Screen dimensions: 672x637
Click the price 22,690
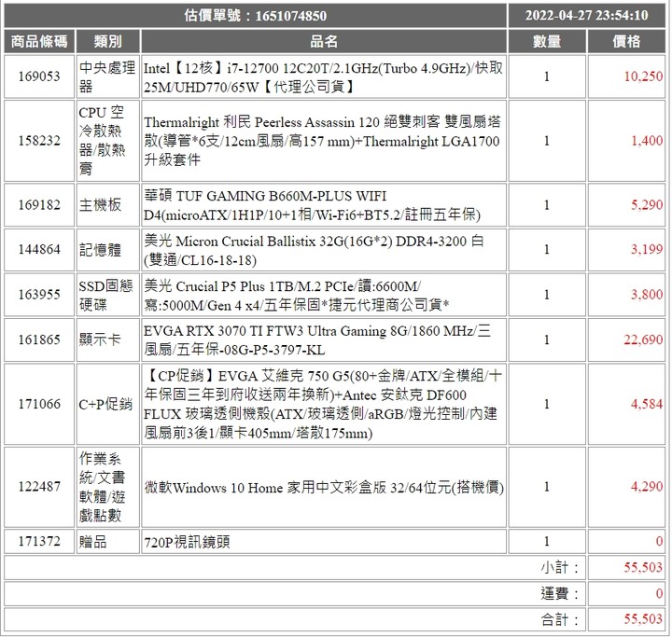click(x=643, y=339)
